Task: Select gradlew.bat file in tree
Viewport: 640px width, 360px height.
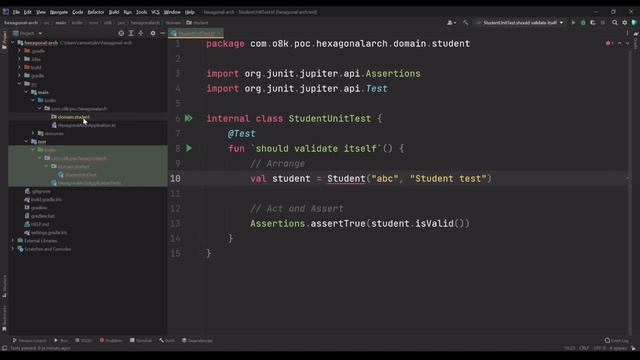Action: coord(42,216)
